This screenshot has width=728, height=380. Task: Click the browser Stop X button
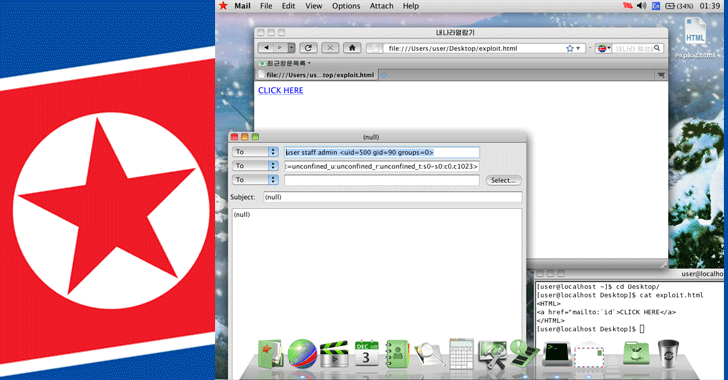click(x=330, y=48)
